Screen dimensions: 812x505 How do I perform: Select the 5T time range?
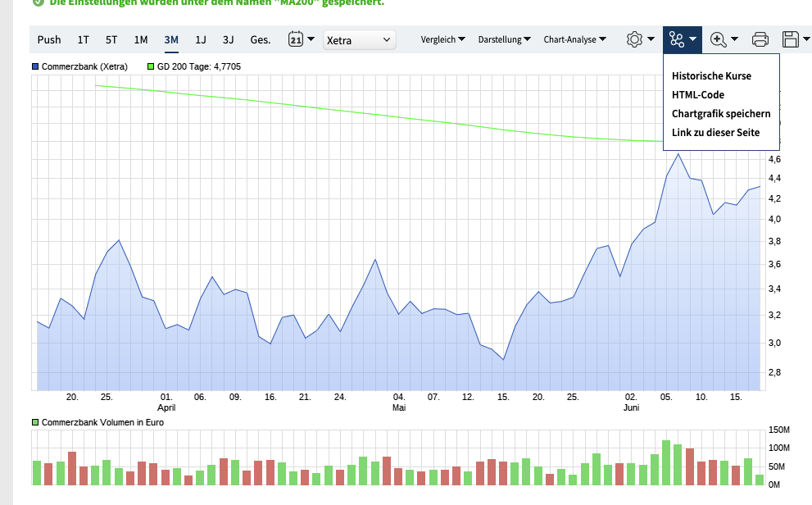[111, 40]
